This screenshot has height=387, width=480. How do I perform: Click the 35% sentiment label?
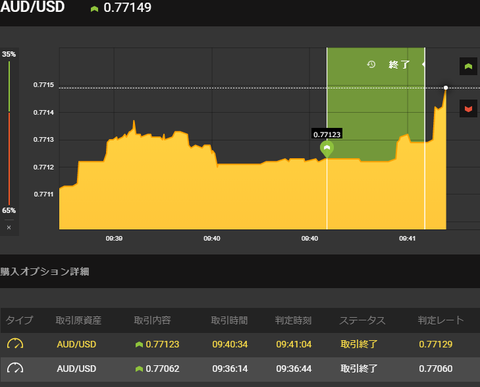[9, 54]
